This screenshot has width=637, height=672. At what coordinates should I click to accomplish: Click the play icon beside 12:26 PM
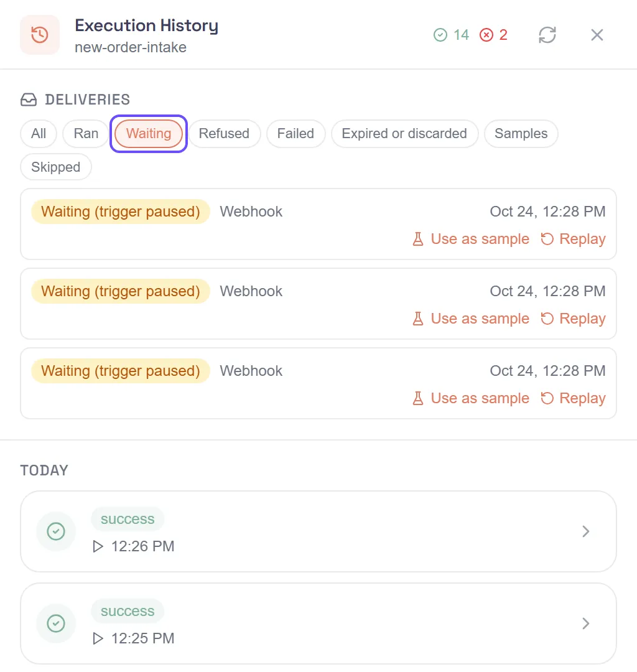[x=98, y=546]
